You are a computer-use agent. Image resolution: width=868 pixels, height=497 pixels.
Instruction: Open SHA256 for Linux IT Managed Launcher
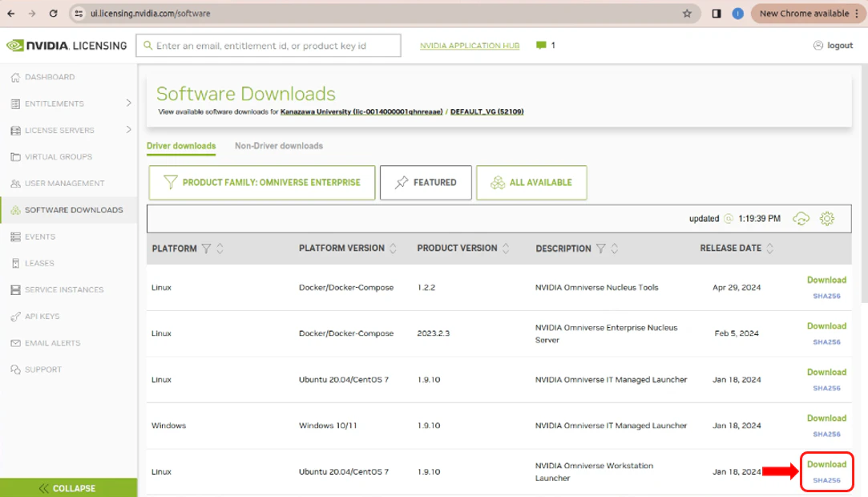tap(826, 388)
